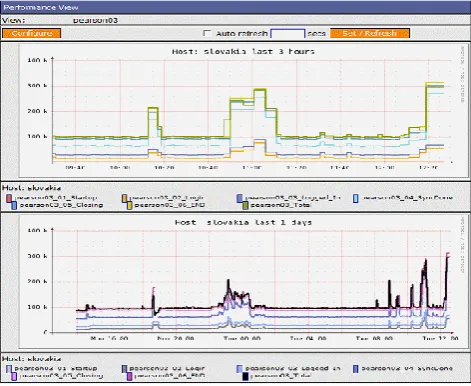Click Host: slovakia label above 1 days legend
The height and width of the screenshot is (386, 471).
[x=32, y=359]
